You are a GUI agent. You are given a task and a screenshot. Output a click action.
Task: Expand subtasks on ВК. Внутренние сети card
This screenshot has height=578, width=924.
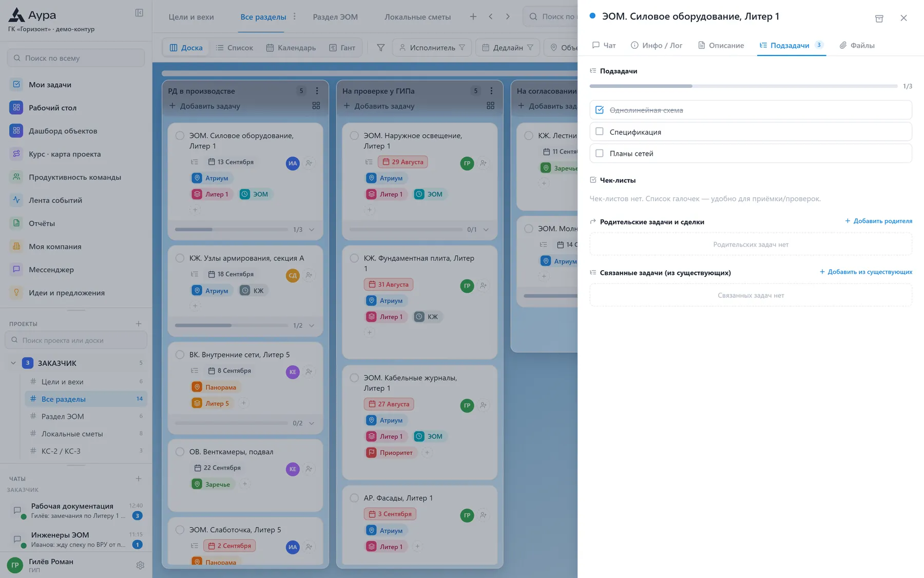(312, 423)
